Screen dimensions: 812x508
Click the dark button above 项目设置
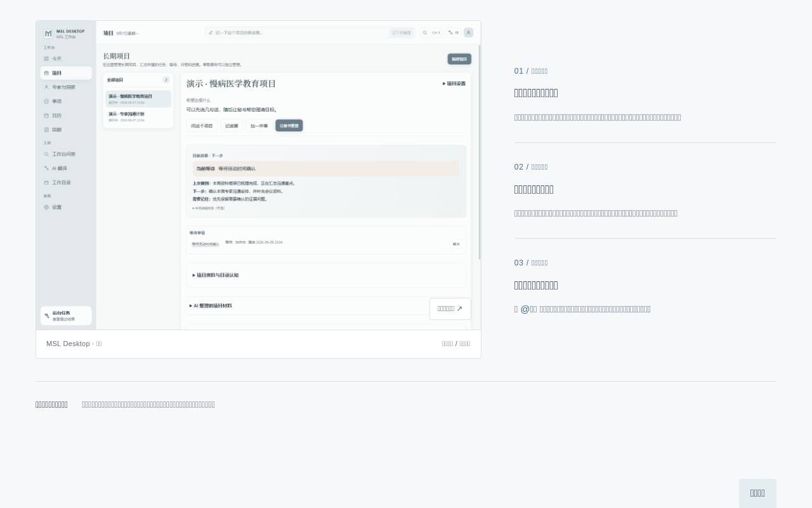(459, 59)
